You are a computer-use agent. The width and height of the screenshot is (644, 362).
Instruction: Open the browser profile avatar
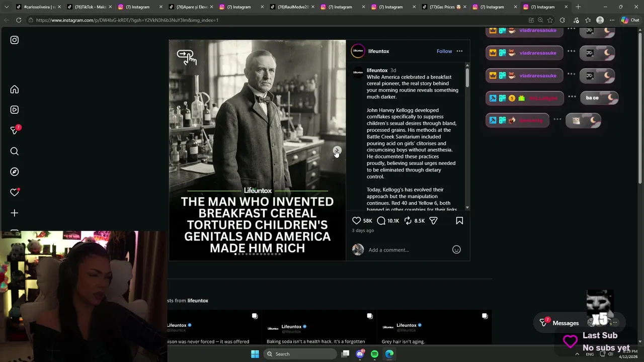click(600, 20)
